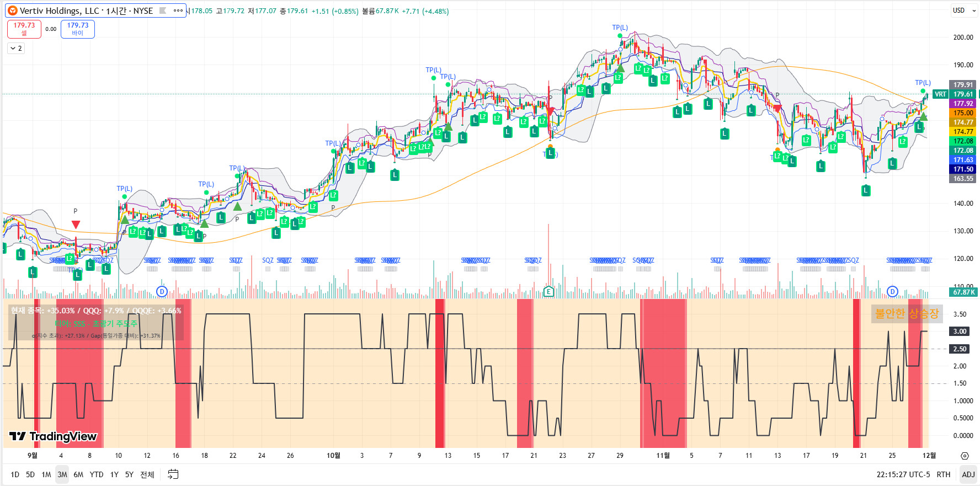Click the green up-triangle signal near September 22

(237, 206)
